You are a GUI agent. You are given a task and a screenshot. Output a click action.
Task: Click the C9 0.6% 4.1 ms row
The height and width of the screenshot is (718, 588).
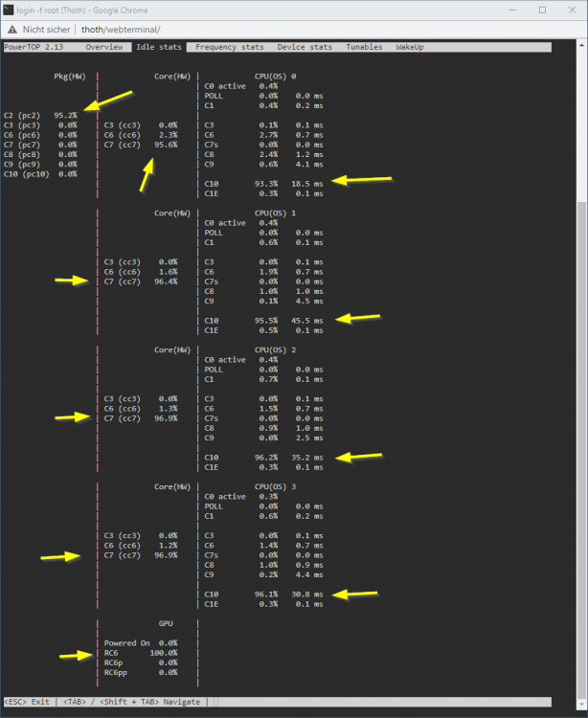[x=263, y=165]
